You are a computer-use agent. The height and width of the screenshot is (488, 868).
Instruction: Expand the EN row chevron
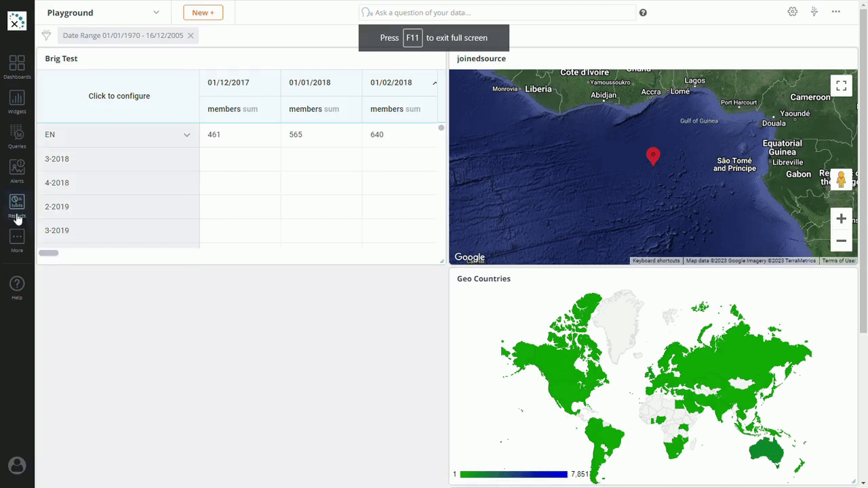click(186, 135)
